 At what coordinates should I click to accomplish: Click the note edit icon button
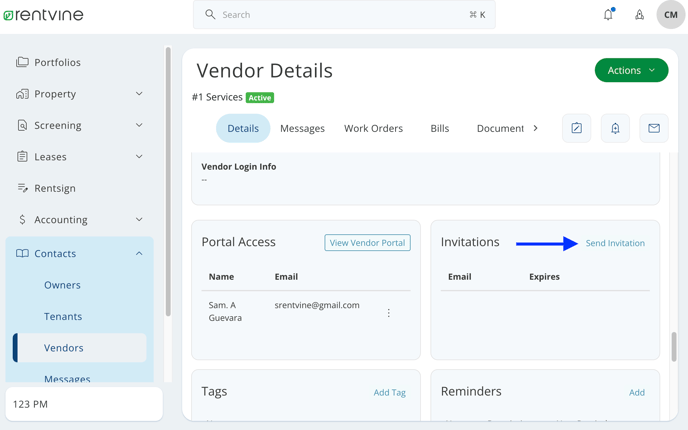(x=577, y=128)
